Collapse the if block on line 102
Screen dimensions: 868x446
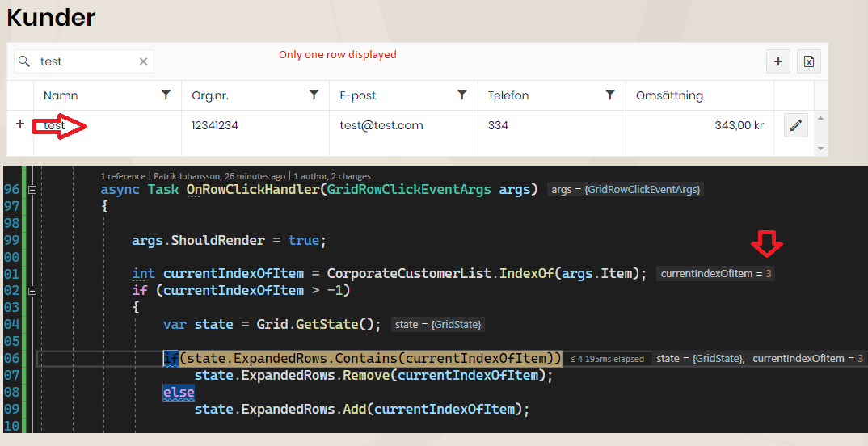click(x=32, y=291)
